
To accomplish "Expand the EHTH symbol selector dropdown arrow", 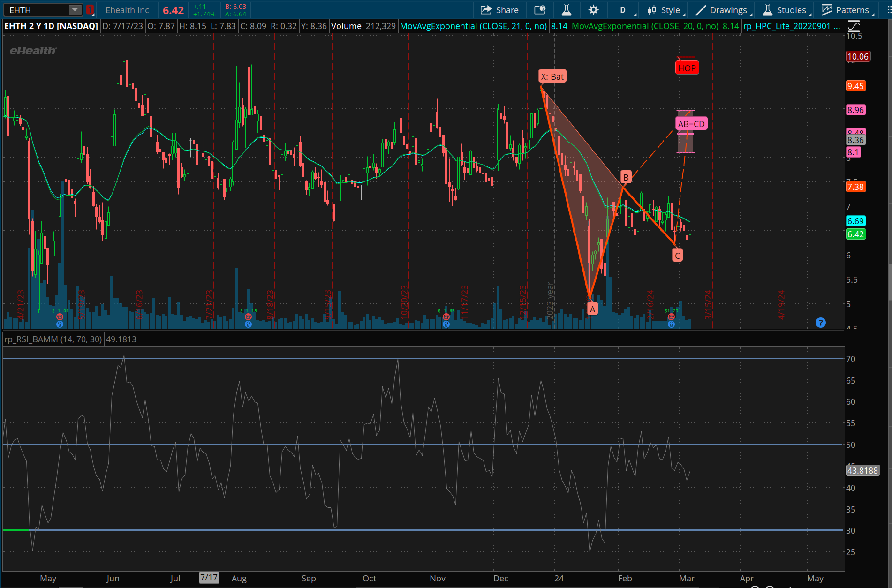I will coord(75,10).
